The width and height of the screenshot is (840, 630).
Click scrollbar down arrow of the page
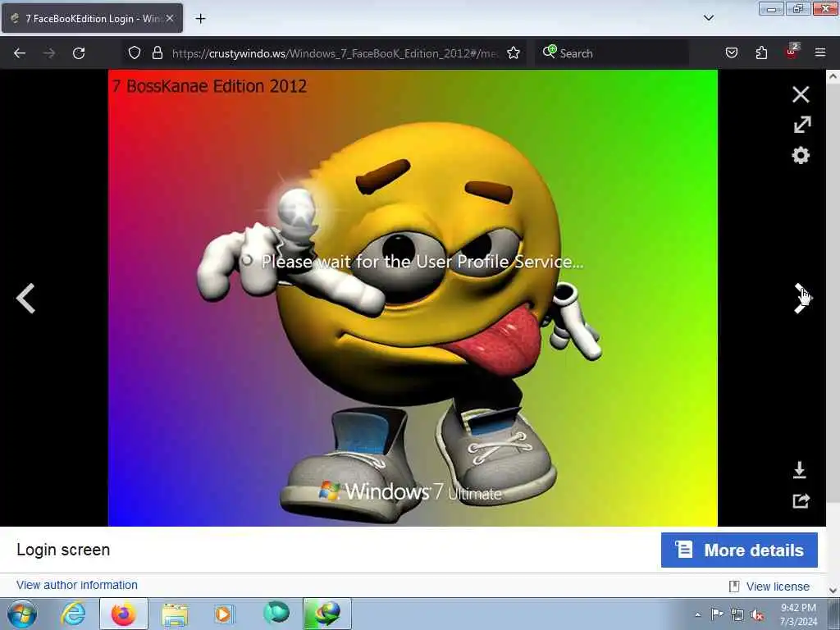pyautogui.click(x=833, y=591)
